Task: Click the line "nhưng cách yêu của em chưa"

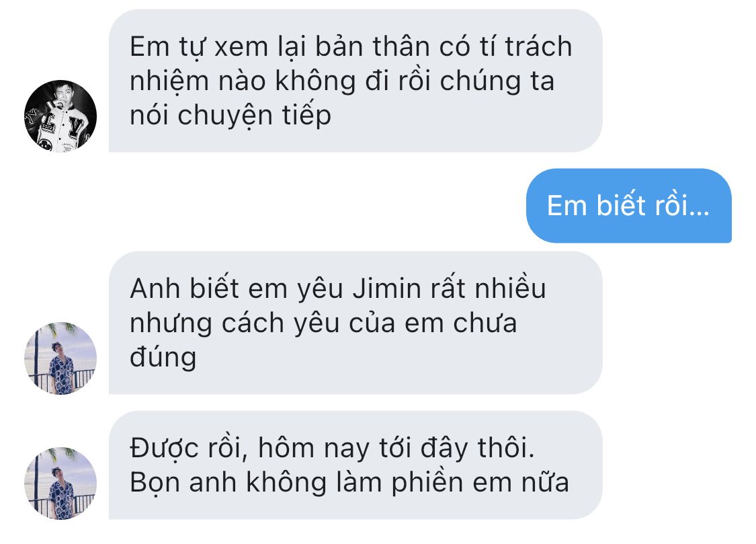Action: [323, 323]
